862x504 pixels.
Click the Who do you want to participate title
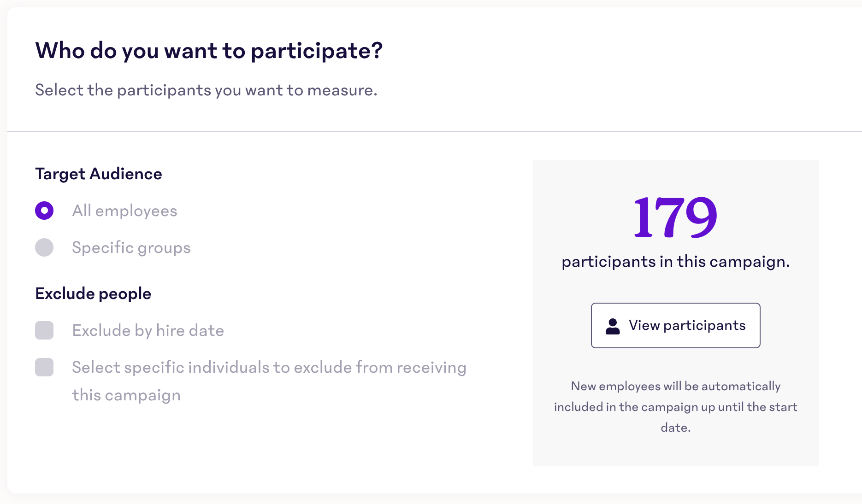(x=209, y=51)
